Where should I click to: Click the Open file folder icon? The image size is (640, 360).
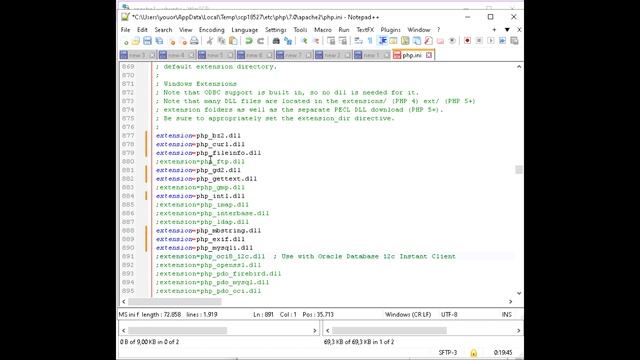136,41
